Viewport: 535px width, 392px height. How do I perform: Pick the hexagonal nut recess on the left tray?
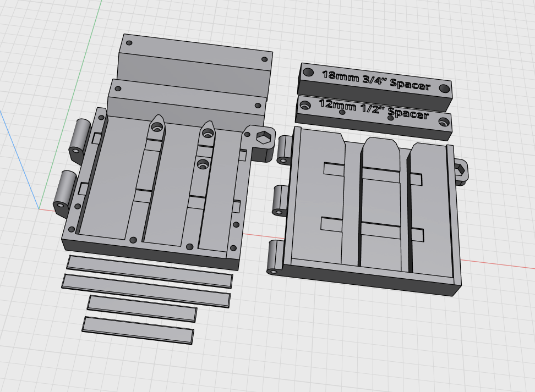(x=263, y=137)
